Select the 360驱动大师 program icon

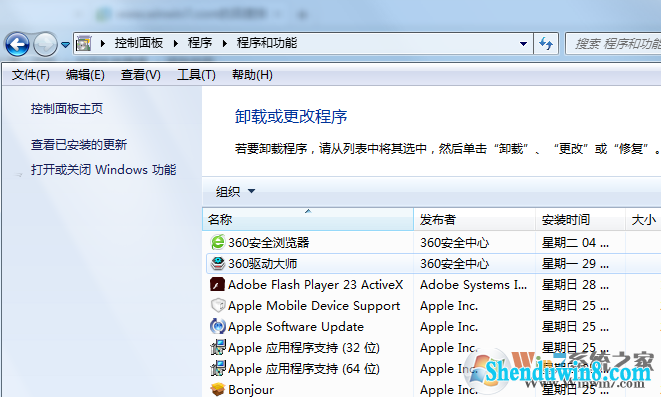(x=218, y=263)
